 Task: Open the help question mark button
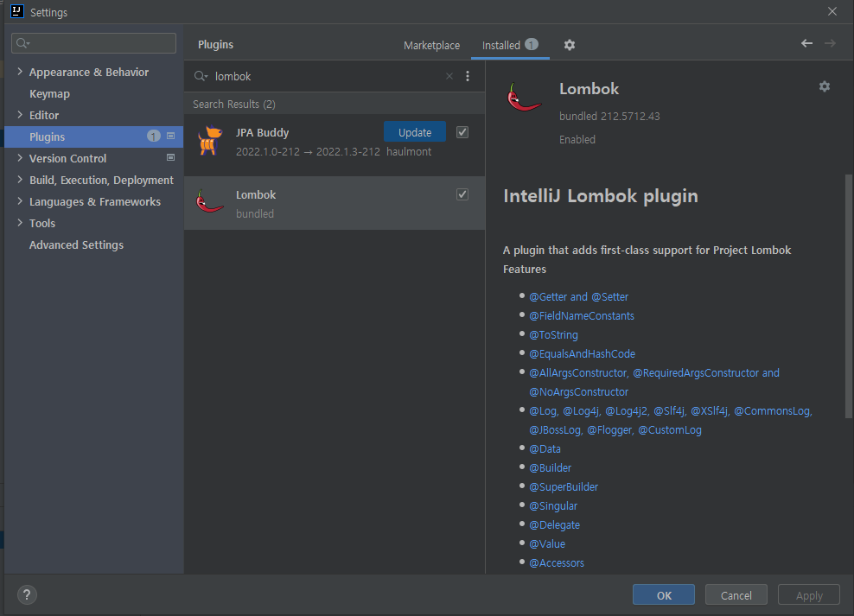pyautogui.click(x=27, y=594)
